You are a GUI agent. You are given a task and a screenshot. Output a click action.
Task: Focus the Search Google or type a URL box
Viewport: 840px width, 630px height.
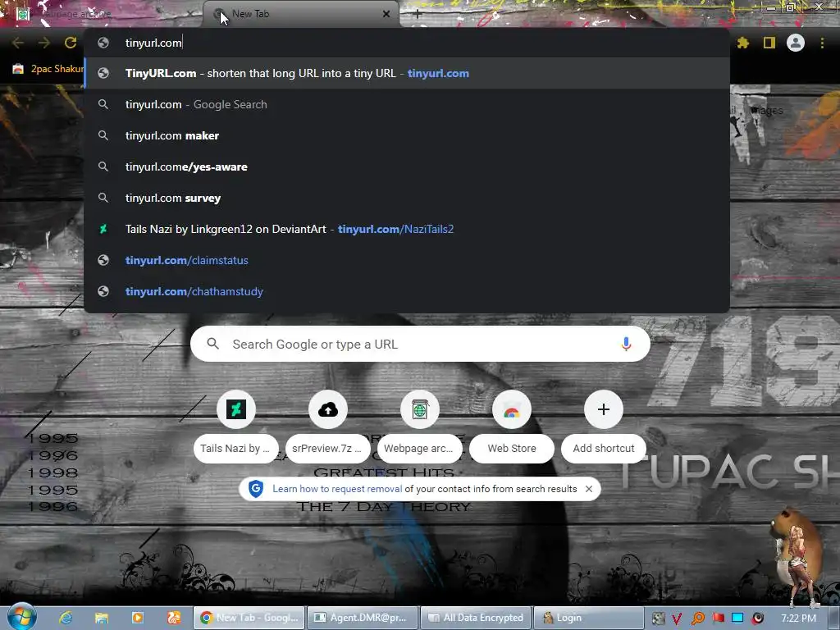click(420, 344)
